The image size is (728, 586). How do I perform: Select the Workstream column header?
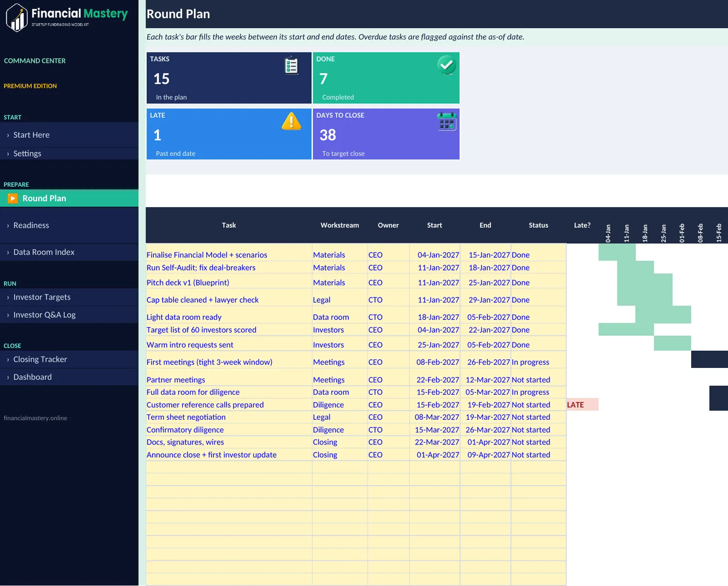340,225
